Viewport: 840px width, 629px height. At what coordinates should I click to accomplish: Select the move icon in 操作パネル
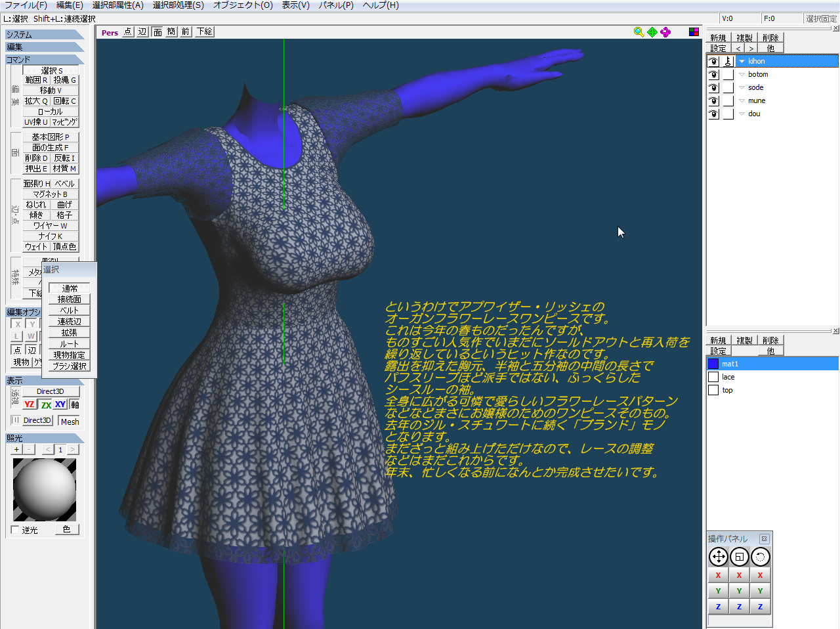pyautogui.click(x=719, y=557)
